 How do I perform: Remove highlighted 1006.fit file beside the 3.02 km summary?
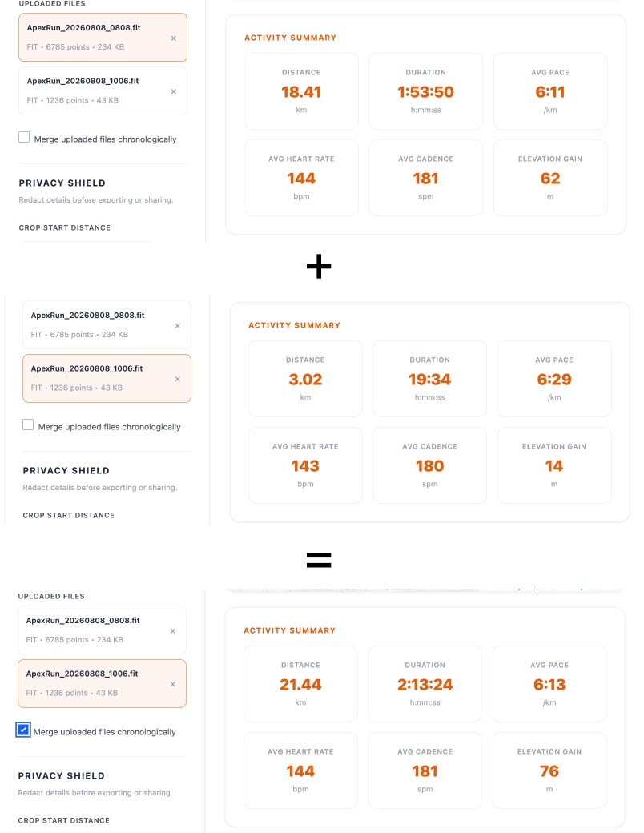pyautogui.click(x=178, y=379)
